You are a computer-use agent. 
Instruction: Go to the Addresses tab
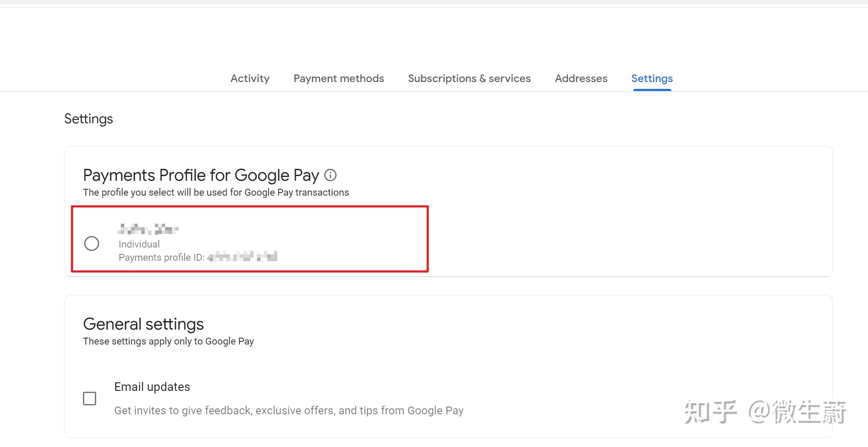(581, 79)
